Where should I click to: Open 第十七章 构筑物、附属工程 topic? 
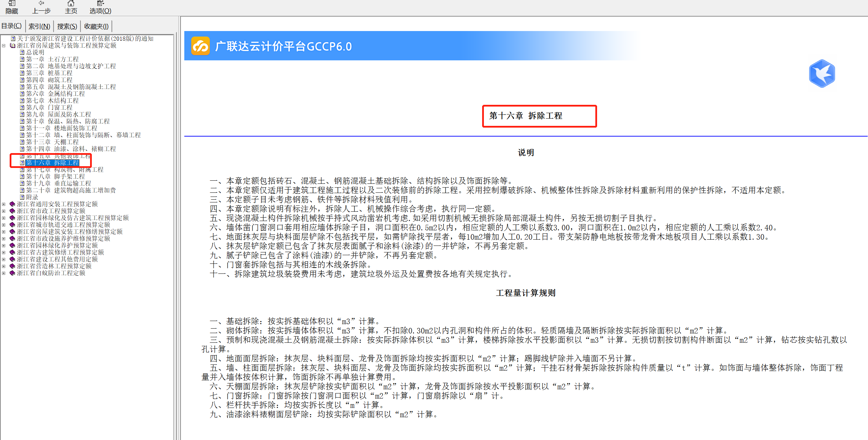(x=65, y=170)
